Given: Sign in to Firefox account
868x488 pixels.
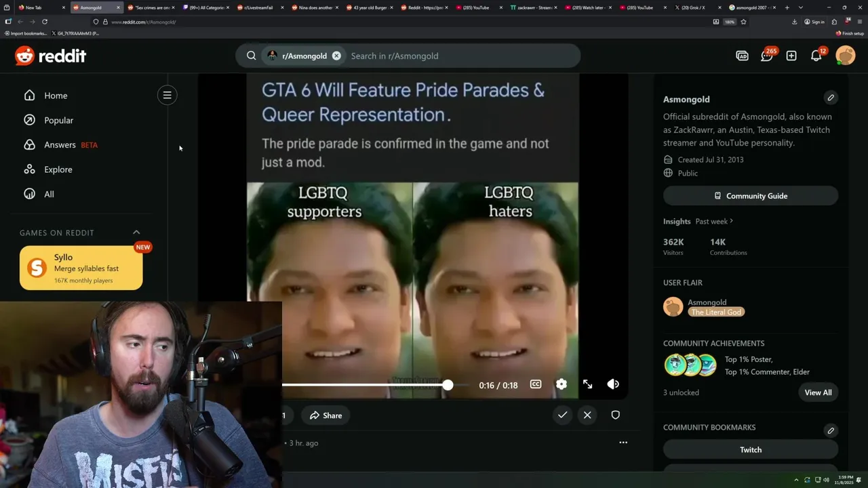Looking at the screenshot, I should (x=814, y=22).
